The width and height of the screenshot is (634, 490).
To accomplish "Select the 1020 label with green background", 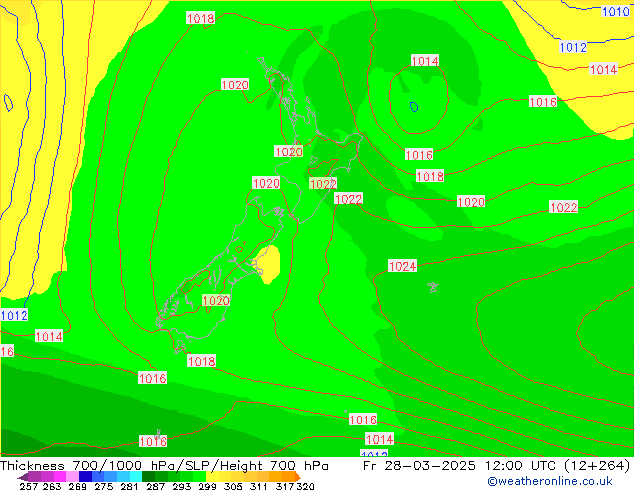I will tap(216, 300).
